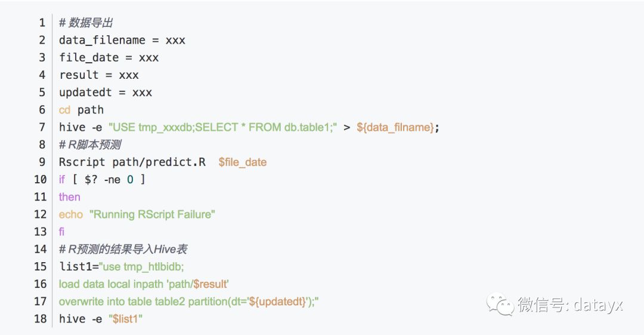The width and height of the screenshot is (644, 335).
Task: Click the ${data_filname} variable on line 7
Action: click(x=395, y=128)
